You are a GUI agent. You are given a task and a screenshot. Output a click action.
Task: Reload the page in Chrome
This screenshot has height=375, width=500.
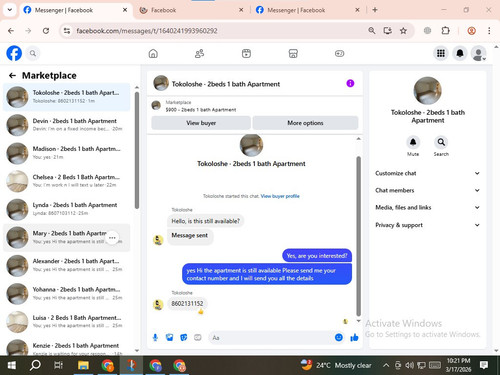(x=46, y=31)
